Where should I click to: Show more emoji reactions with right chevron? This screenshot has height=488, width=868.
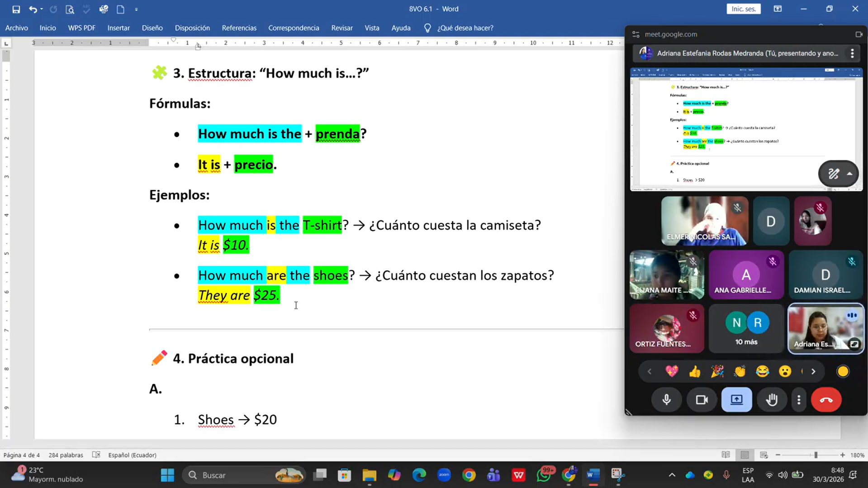813,372
